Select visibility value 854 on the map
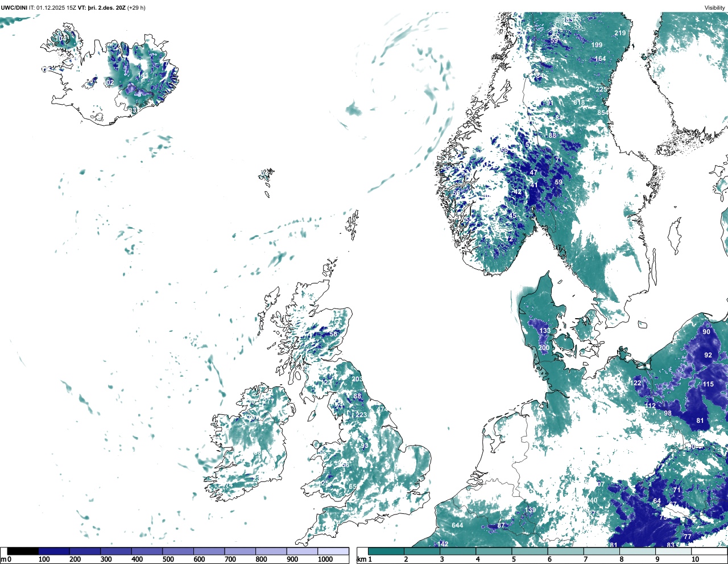728x564 pixels. pyautogui.click(x=603, y=113)
